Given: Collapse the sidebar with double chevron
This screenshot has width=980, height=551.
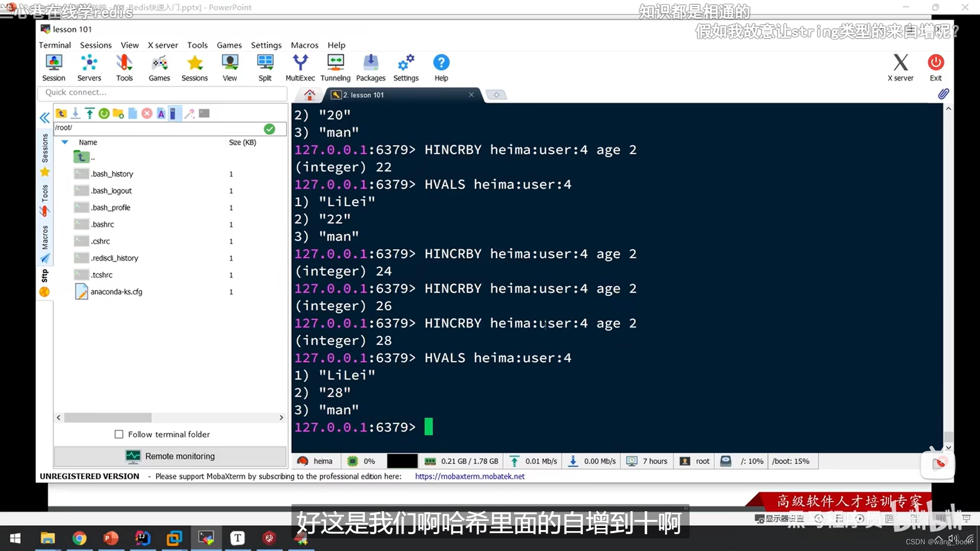Looking at the screenshot, I should tap(45, 118).
